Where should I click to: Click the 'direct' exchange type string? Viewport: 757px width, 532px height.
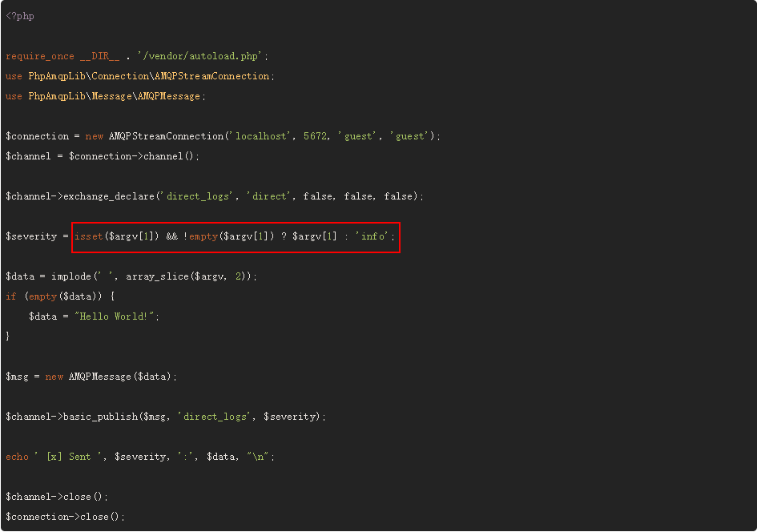coord(269,196)
